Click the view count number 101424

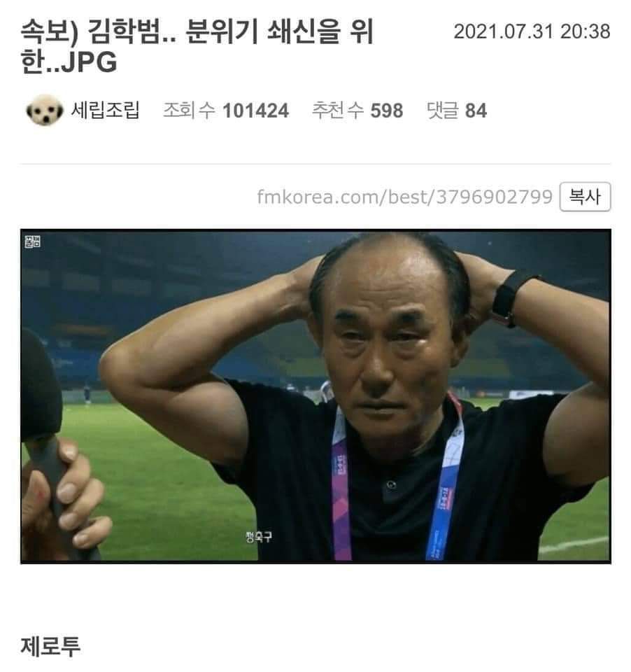point(256,111)
